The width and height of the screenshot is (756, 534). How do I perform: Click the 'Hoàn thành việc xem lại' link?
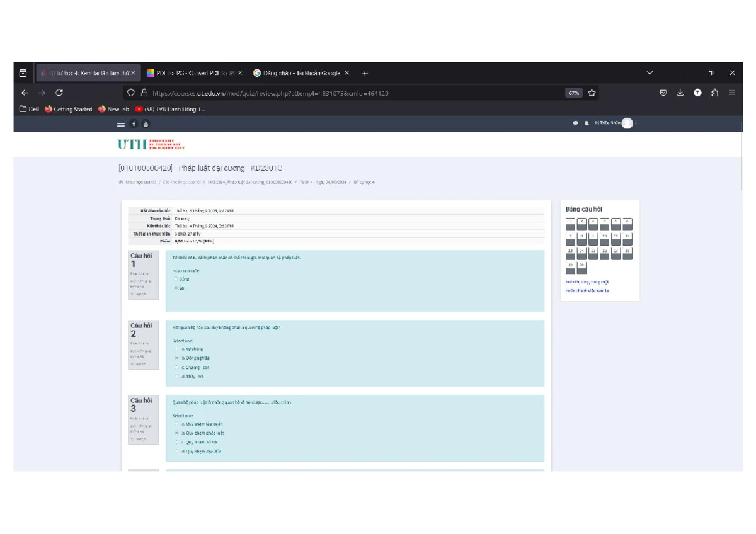coord(587,291)
